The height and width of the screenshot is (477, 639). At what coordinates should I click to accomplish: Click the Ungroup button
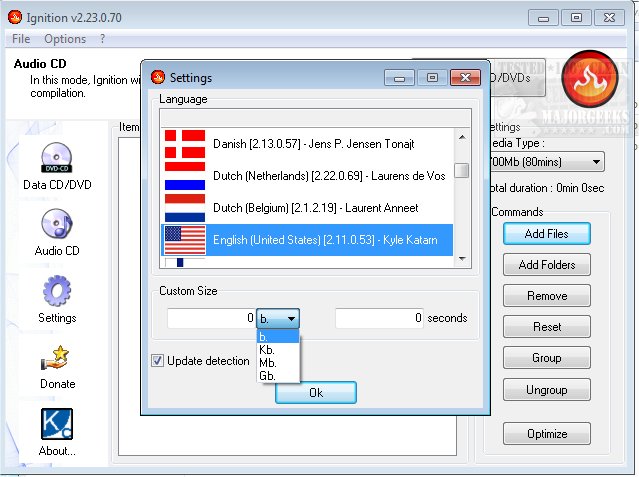546,390
